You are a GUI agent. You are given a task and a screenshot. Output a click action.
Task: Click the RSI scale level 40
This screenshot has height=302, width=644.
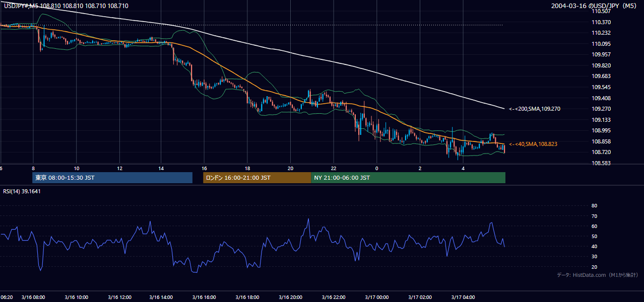(594, 247)
